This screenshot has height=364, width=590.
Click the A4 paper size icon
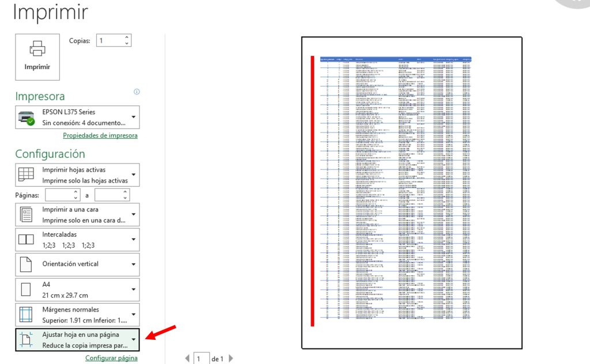[x=27, y=290]
